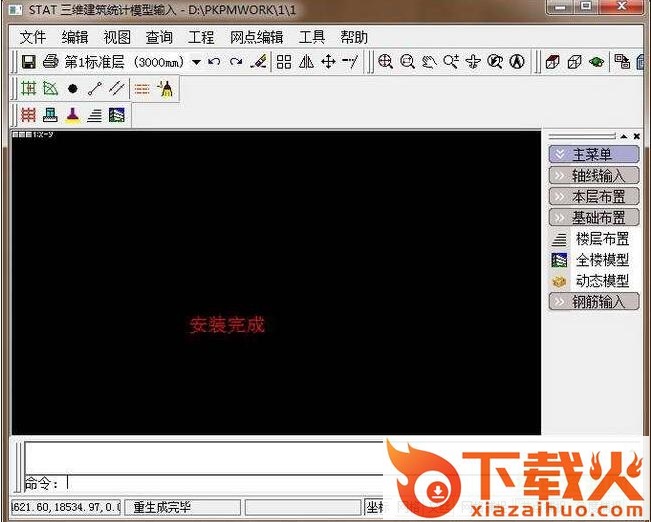Open the 网点编辑 menu

[257, 37]
